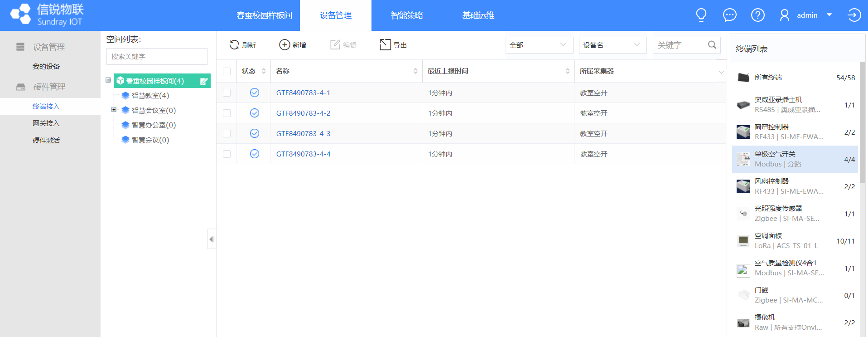Click the disabled 编辑 button
The width and height of the screenshot is (868, 337).
tap(343, 45)
